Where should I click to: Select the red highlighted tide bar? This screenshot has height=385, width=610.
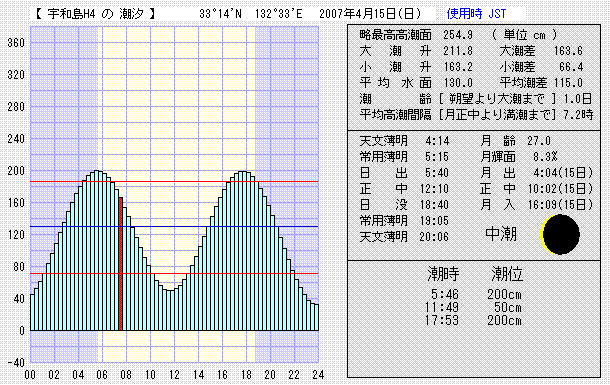click(121, 264)
